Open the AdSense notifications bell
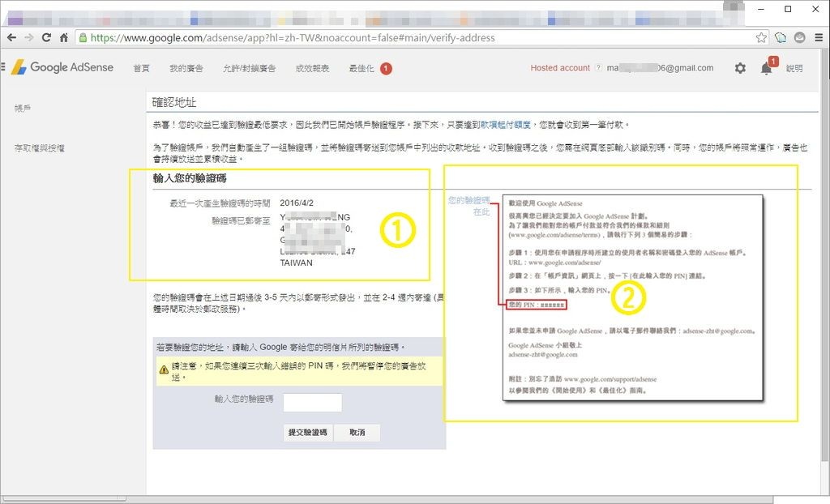The width and height of the screenshot is (830, 504). click(x=766, y=68)
